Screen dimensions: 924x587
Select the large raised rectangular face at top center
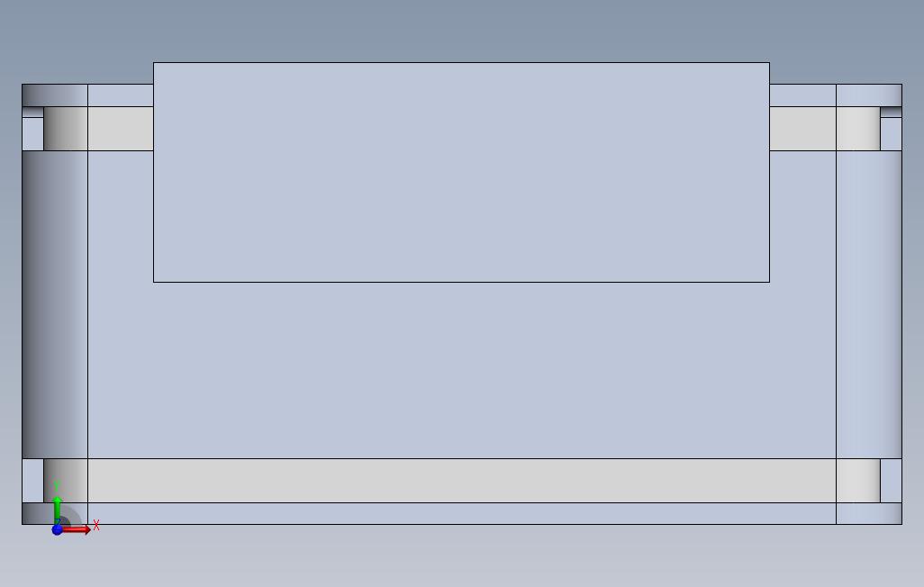pyautogui.click(x=461, y=172)
